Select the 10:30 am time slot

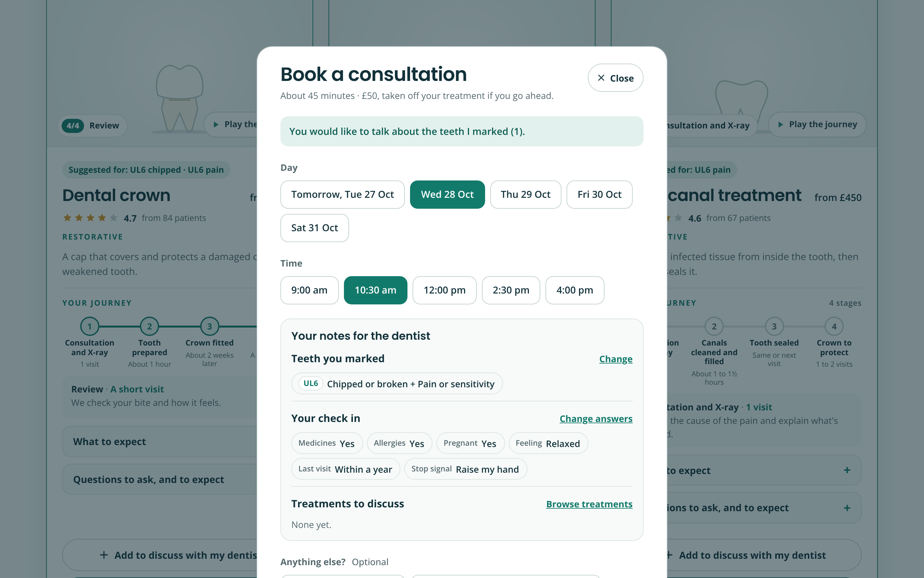[x=375, y=290]
